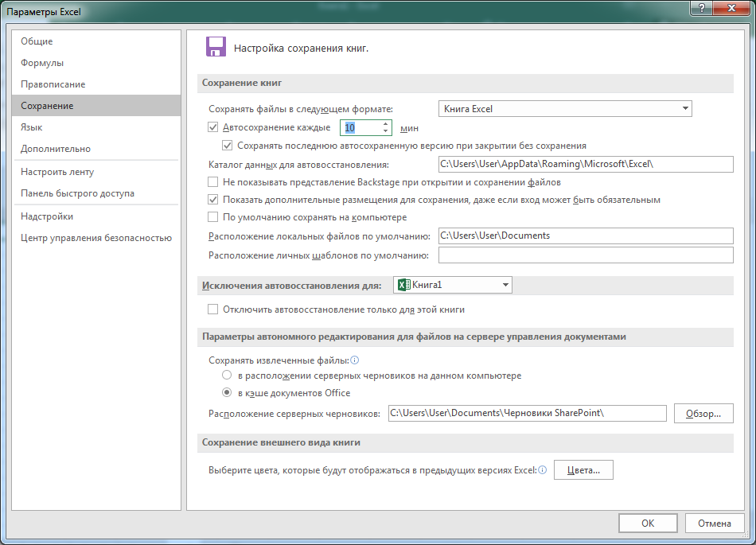Screen dimensions: 756x545
Task: Open the Язык category
Action: pyautogui.click(x=96, y=127)
